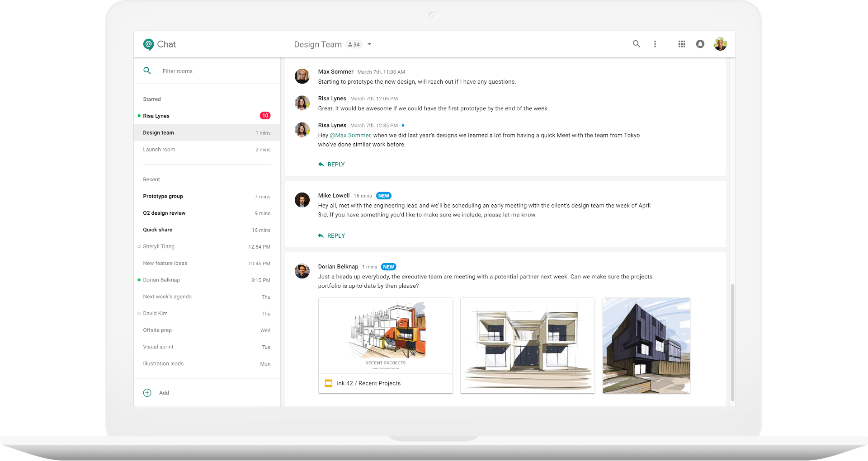Open the white house sketch image
Screen dimensions: 868x461
[x=528, y=345]
